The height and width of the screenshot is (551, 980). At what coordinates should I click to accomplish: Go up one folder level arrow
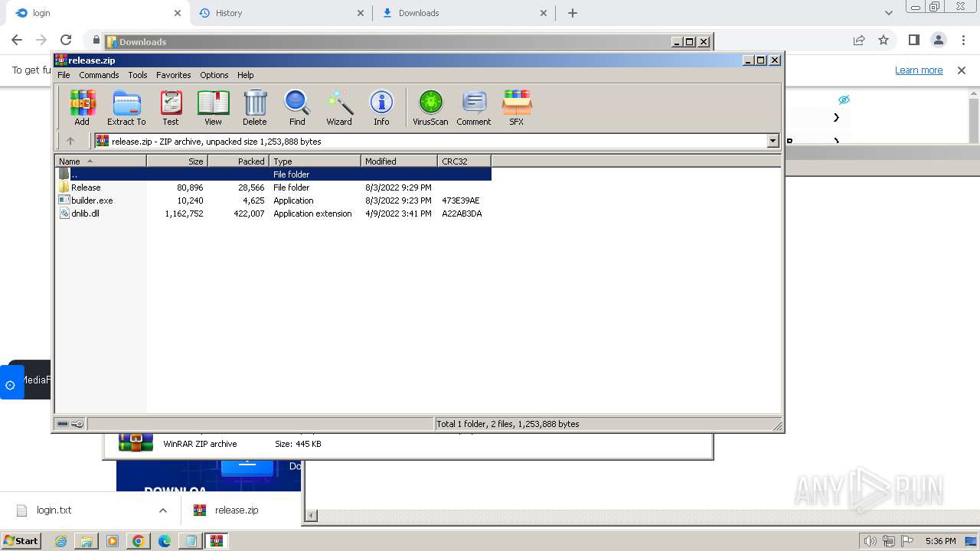[x=70, y=141]
